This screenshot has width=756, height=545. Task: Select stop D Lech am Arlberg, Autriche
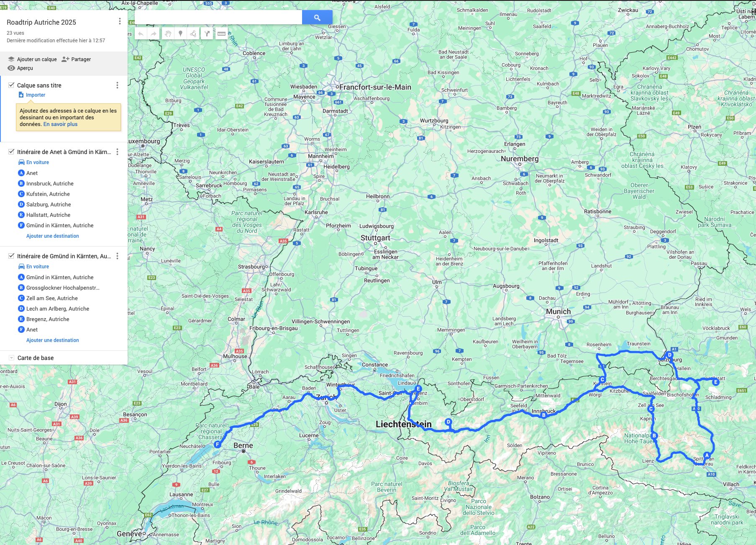pos(54,308)
